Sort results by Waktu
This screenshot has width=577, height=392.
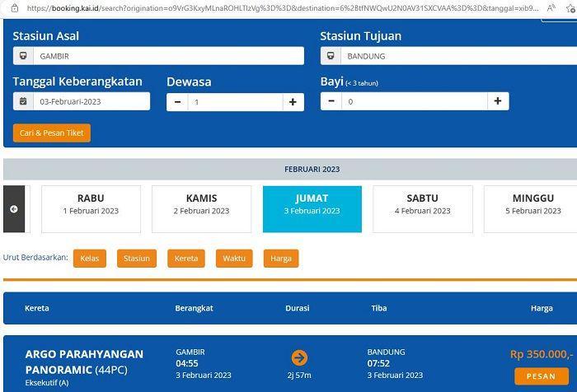pyautogui.click(x=234, y=259)
